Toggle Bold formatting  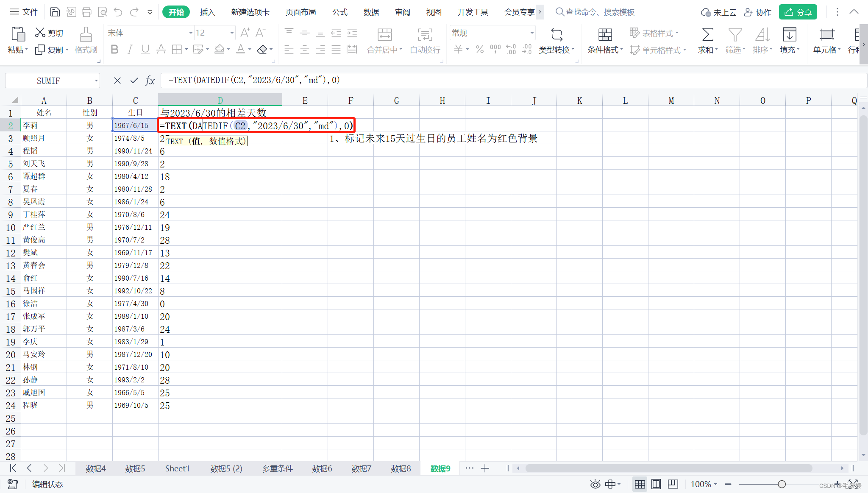(x=114, y=50)
